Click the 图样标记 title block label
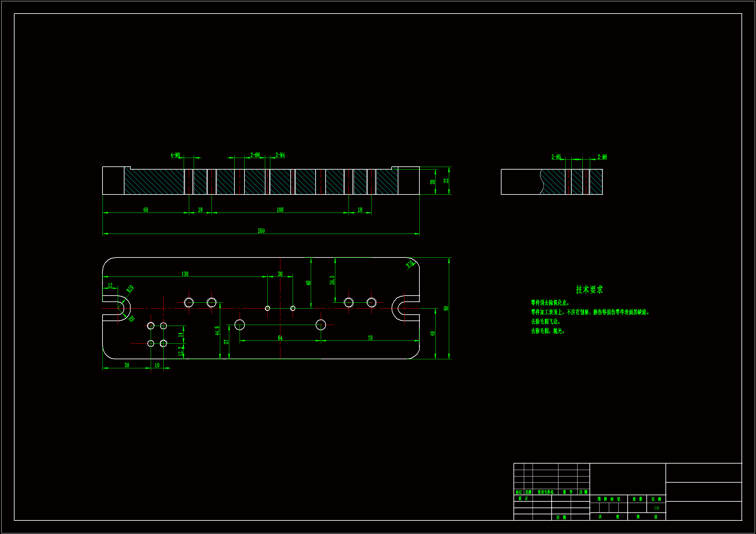756x534 pixels. pyautogui.click(x=609, y=499)
